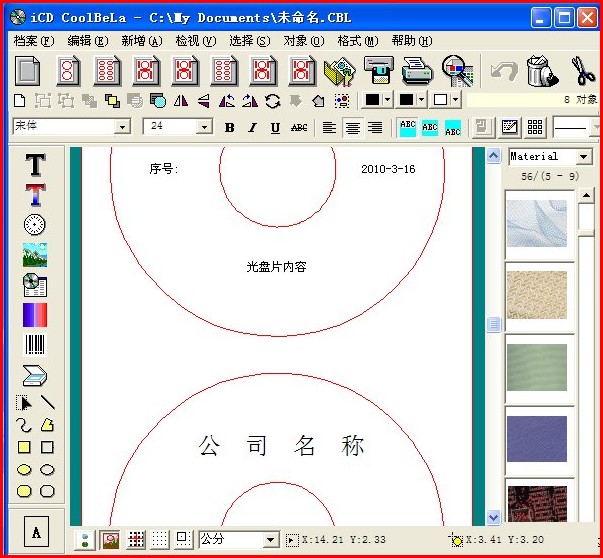Toggle the background image display button
The image size is (603, 558).
tap(110, 540)
